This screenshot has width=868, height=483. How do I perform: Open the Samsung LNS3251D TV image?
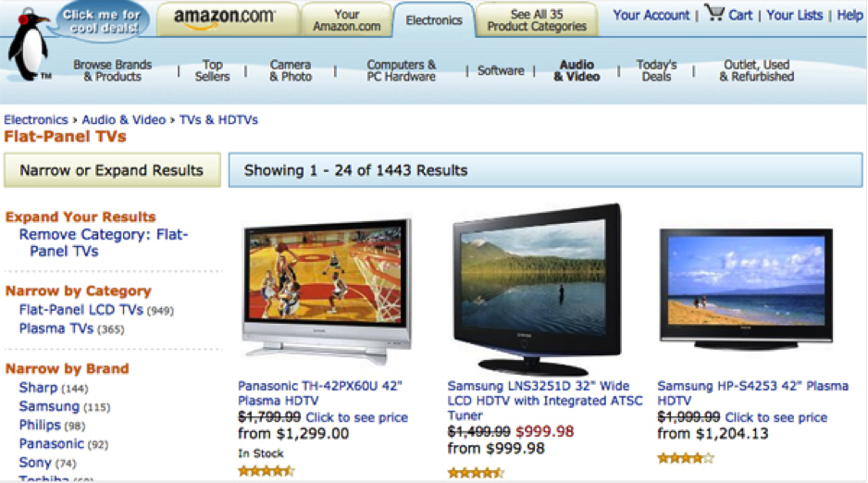tap(537, 289)
